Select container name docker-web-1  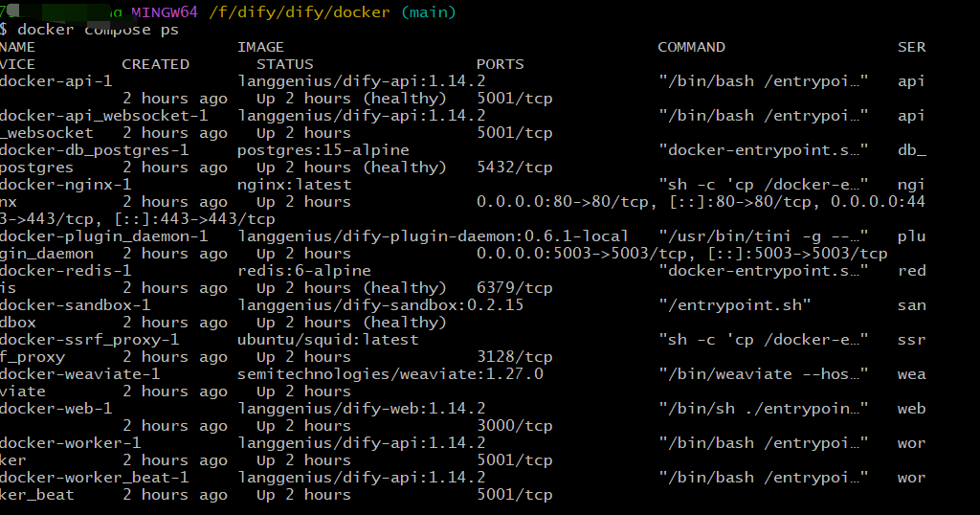[x=56, y=408]
